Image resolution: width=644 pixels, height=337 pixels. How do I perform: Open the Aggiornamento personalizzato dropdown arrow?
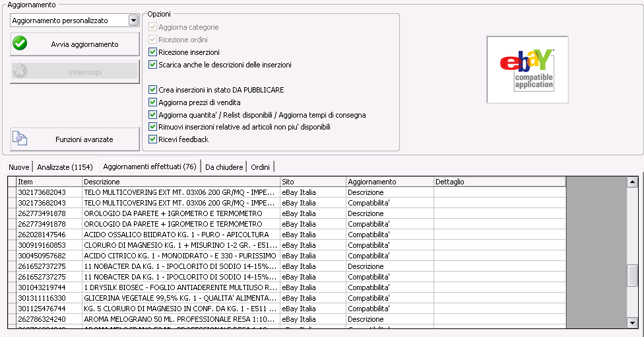[133, 20]
